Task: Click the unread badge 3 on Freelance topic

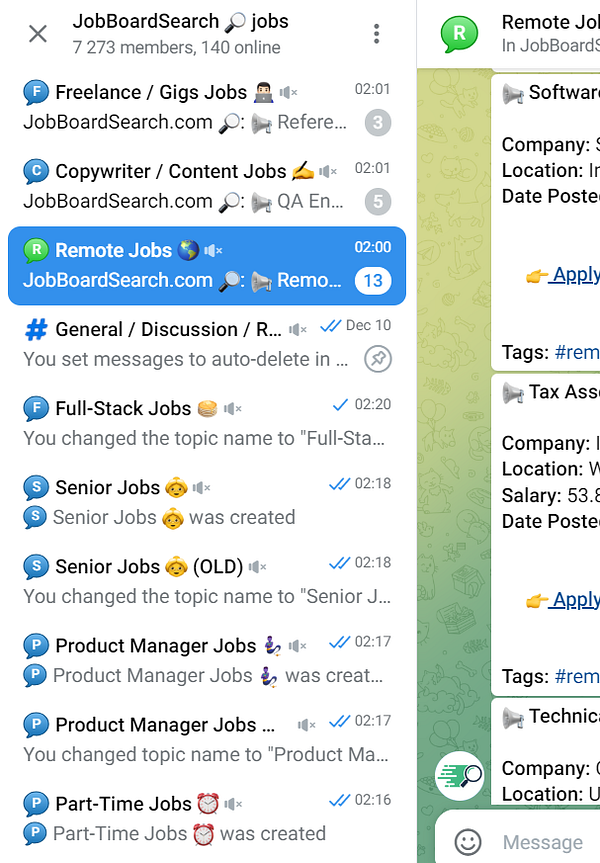Action: coord(378,123)
